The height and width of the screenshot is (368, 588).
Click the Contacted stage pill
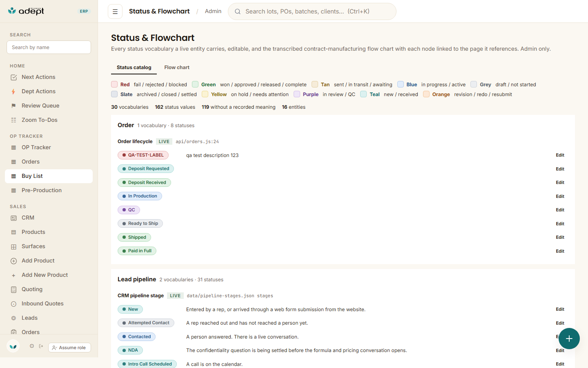(136, 337)
